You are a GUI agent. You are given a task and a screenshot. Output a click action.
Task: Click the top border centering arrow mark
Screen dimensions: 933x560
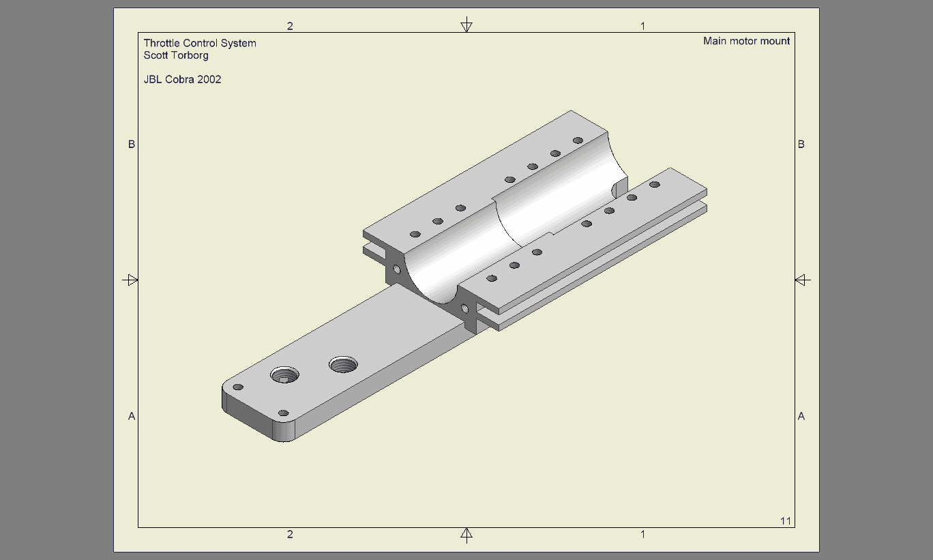466,25
